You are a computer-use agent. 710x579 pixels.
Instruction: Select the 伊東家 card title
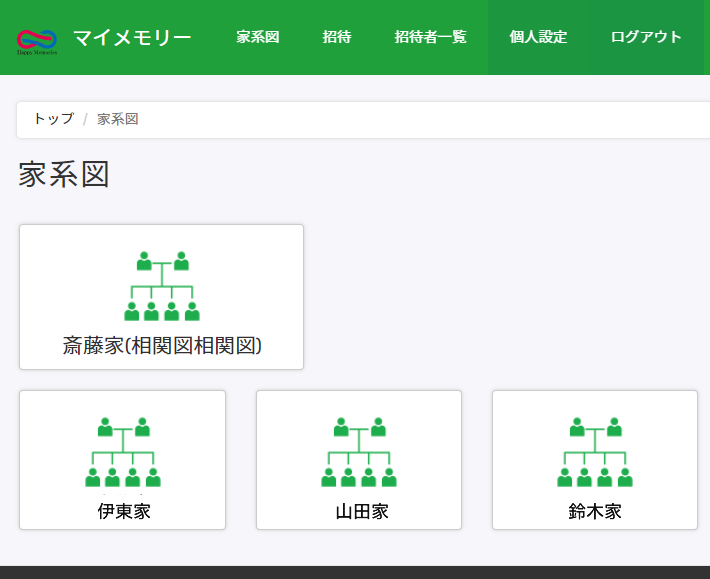point(123,512)
